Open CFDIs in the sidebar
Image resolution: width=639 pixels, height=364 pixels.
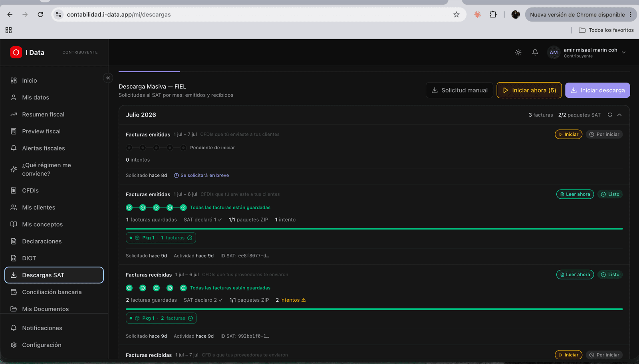pos(54,191)
